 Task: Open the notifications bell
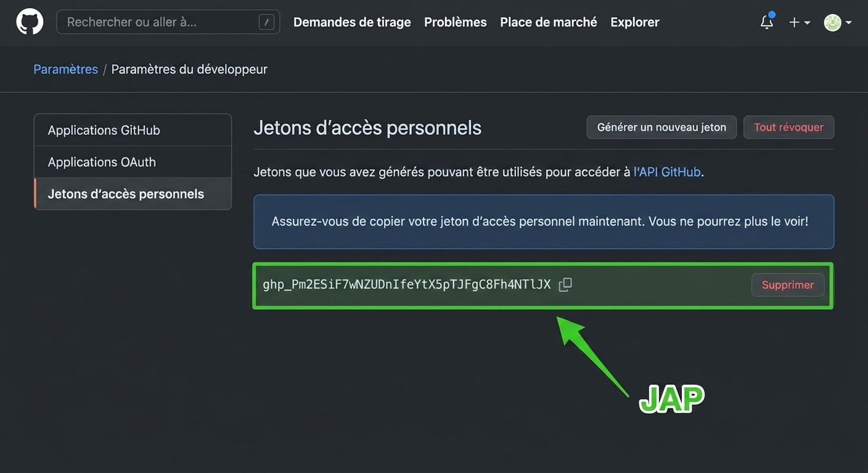coord(767,22)
